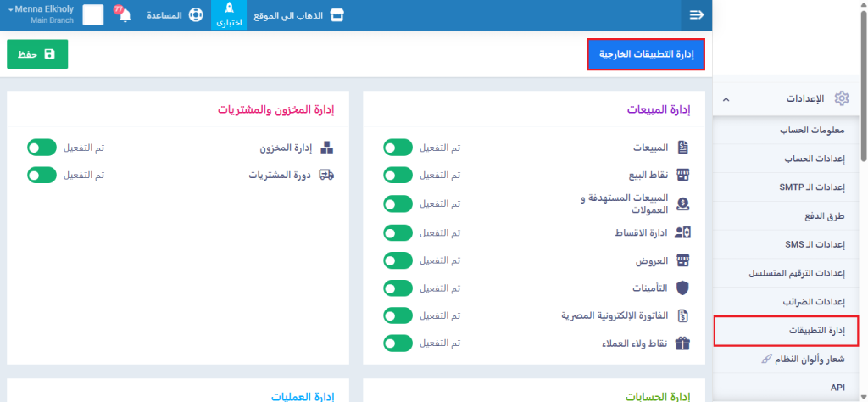The width and height of the screenshot is (868, 402).
Task: Toggle the المبيعات switch off
Action: (x=398, y=148)
